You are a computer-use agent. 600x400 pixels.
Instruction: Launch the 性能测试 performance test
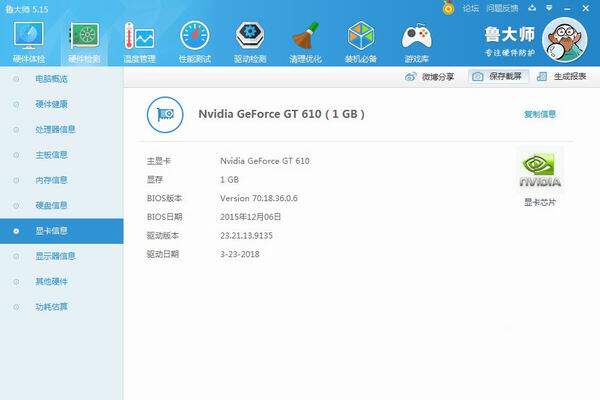pos(195,42)
